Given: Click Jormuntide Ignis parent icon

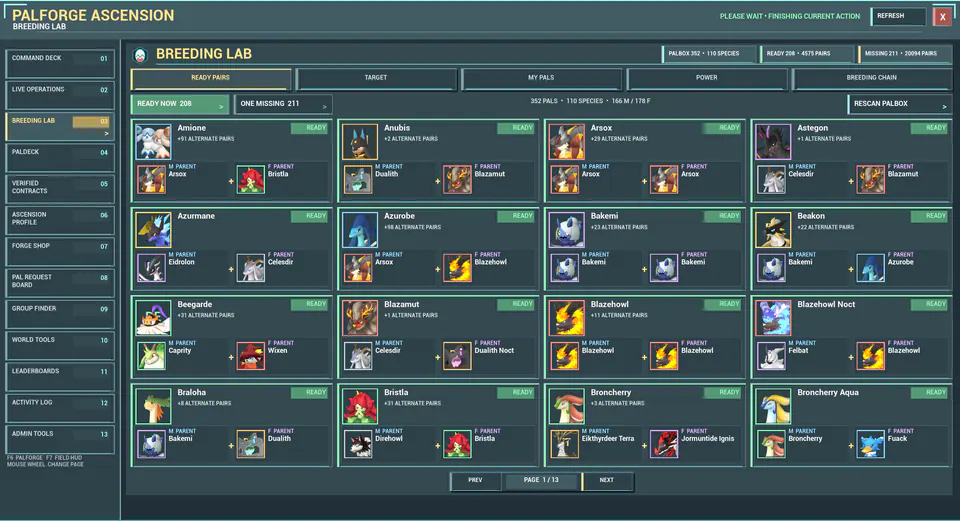Looking at the screenshot, I should coord(664,444).
